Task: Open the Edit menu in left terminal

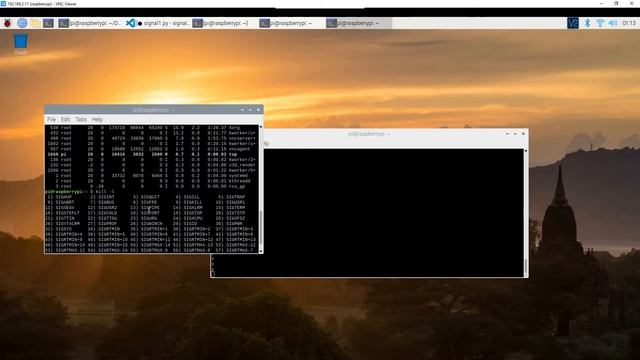Action: [65, 119]
